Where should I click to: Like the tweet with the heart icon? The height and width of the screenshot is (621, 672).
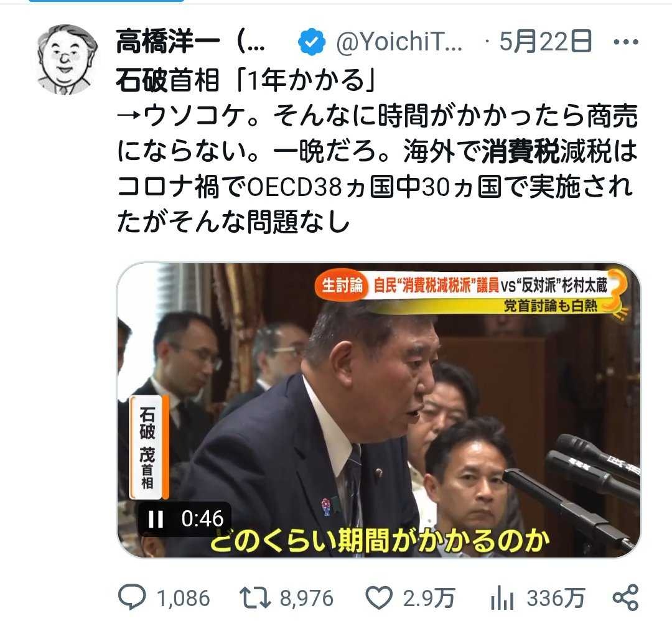click(x=379, y=598)
